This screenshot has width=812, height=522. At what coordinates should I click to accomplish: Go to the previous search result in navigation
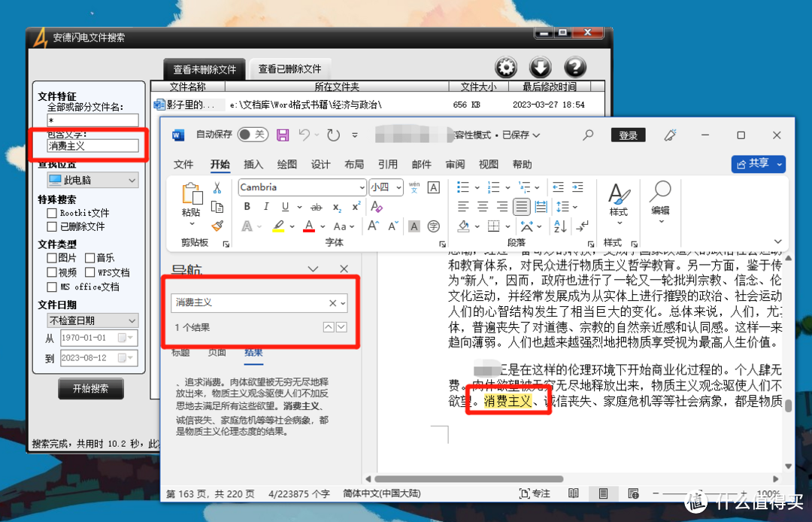[329, 327]
